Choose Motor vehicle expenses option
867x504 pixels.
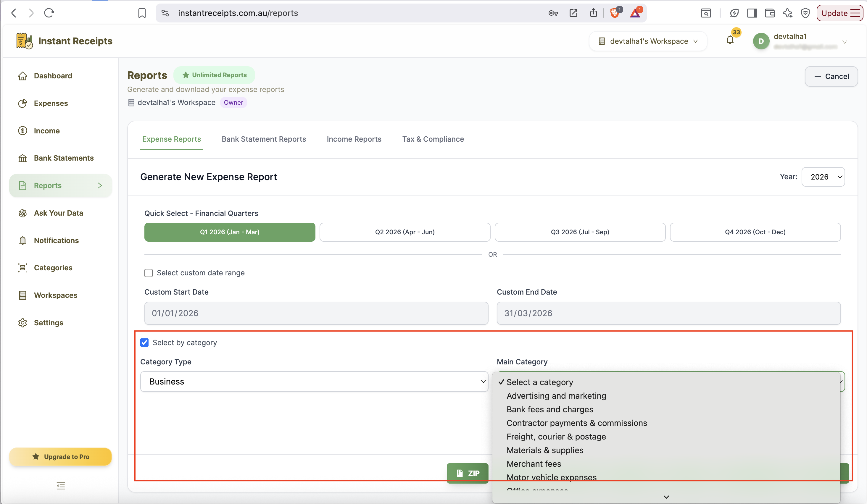[x=666, y=477]
